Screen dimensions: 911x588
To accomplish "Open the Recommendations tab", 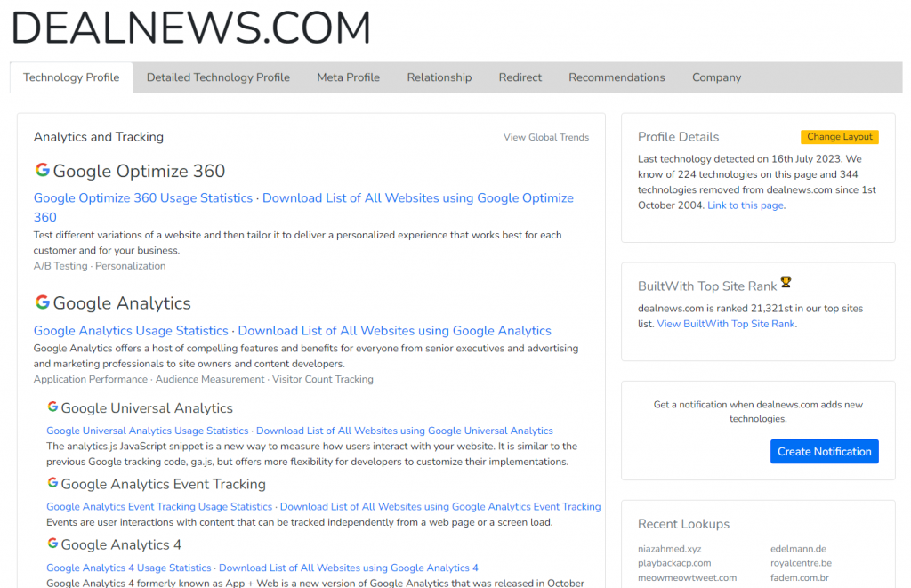I will click(x=617, y=77).
